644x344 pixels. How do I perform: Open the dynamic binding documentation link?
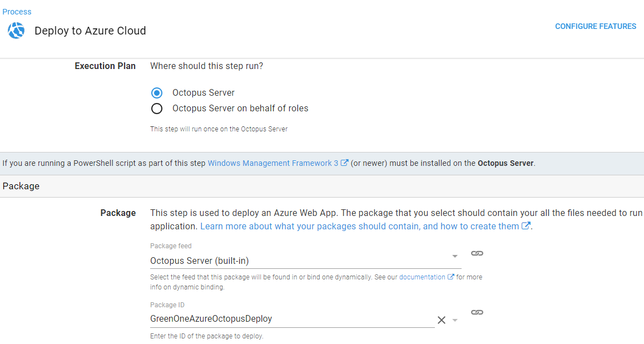(422, 277)
